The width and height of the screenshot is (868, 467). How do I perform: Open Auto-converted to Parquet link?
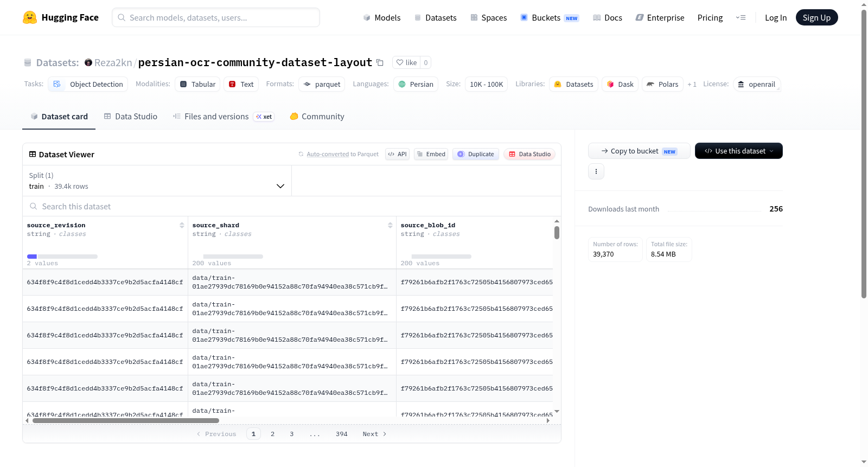click(328, 154)
